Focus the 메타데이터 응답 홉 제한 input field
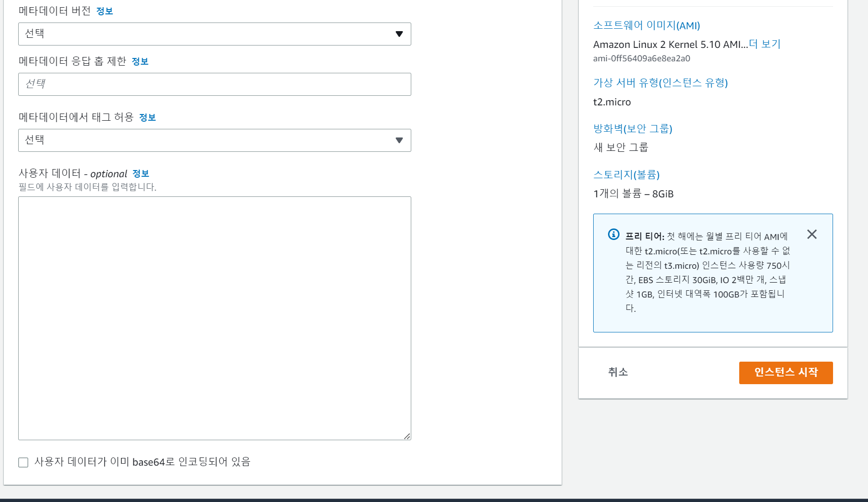Image resolution: width=868 pixels, height=502 pixels. [214, 84]
